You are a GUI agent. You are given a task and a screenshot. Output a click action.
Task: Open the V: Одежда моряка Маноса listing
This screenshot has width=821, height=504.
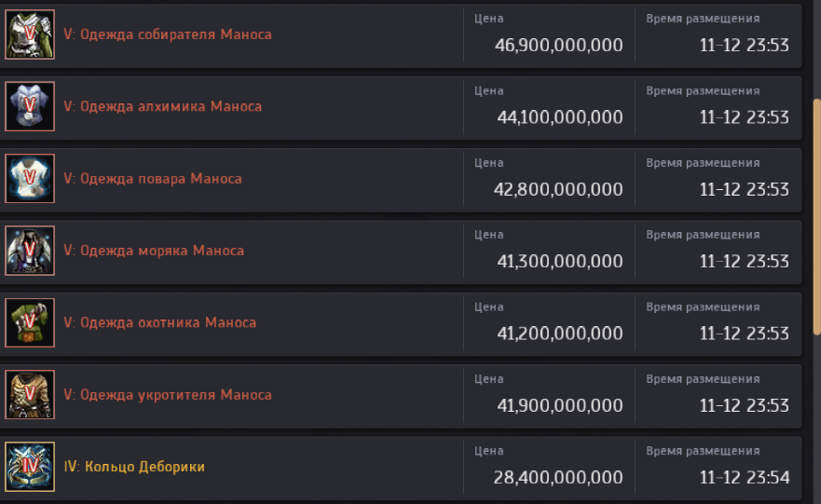coord(154,251)
